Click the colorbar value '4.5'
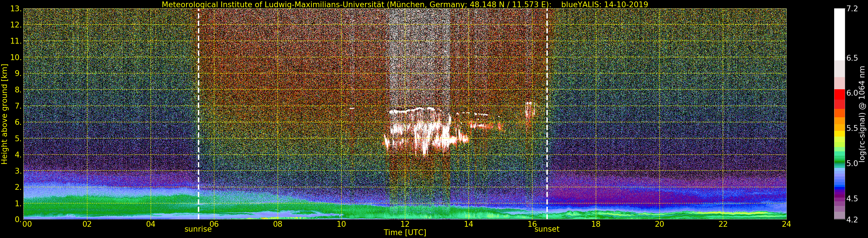Screen dimensions: 868x238 [852, 198]
